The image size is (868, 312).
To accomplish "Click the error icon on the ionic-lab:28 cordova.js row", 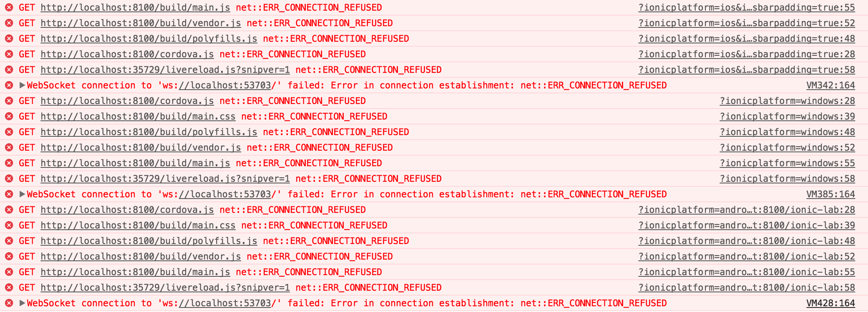I will click(x=9, y=210).
